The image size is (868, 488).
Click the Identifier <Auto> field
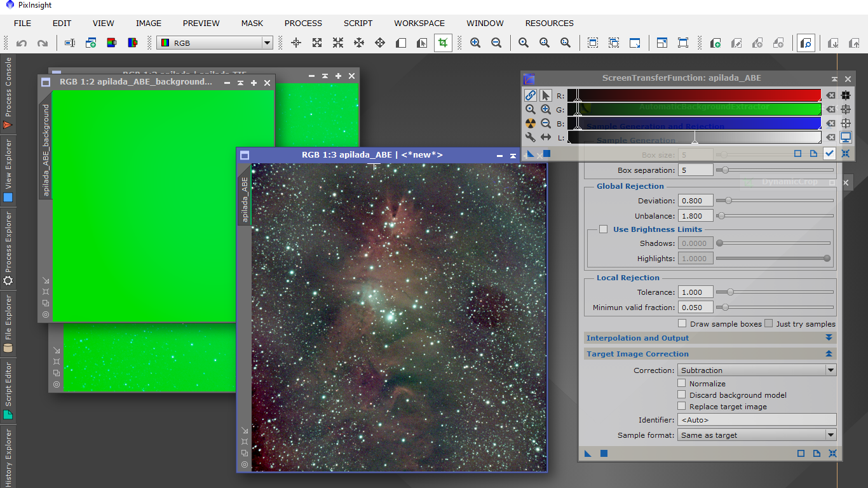tap(757, 420)
